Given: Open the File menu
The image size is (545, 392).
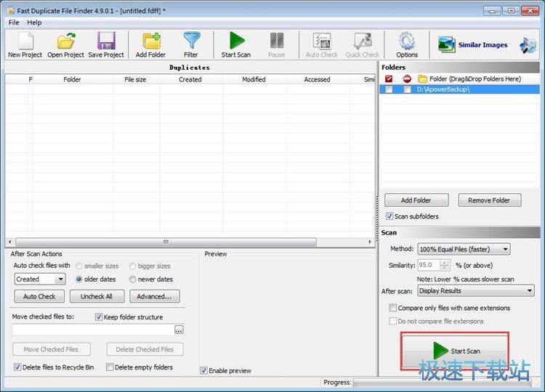Looking at the screenshot, I should [14, 23].
